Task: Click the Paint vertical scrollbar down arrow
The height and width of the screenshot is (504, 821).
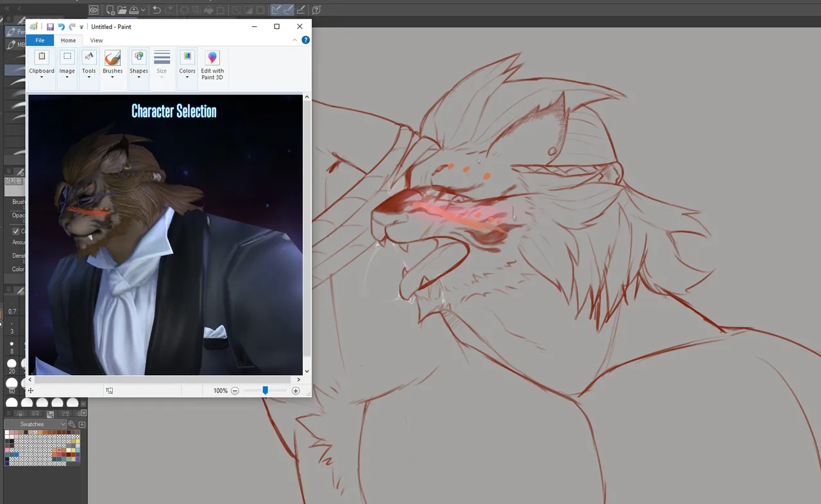Action: pyautogui.click(x=307, y=371)
